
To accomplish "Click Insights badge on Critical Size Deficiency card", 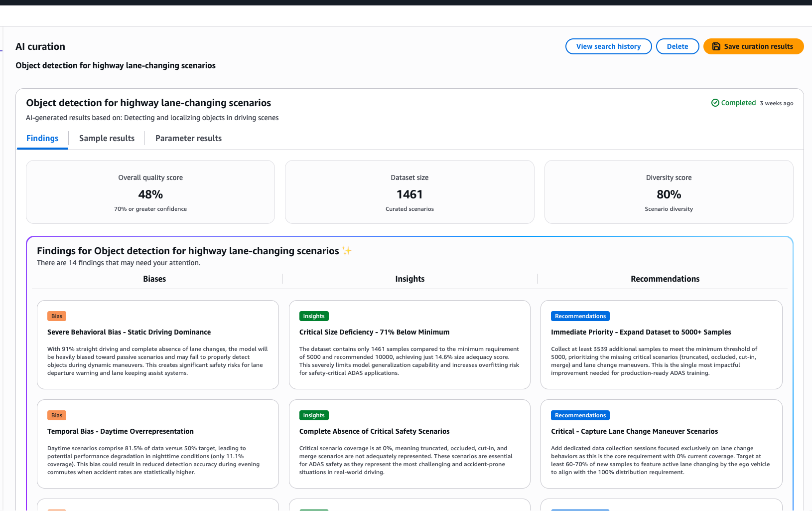I will point(314,316).
